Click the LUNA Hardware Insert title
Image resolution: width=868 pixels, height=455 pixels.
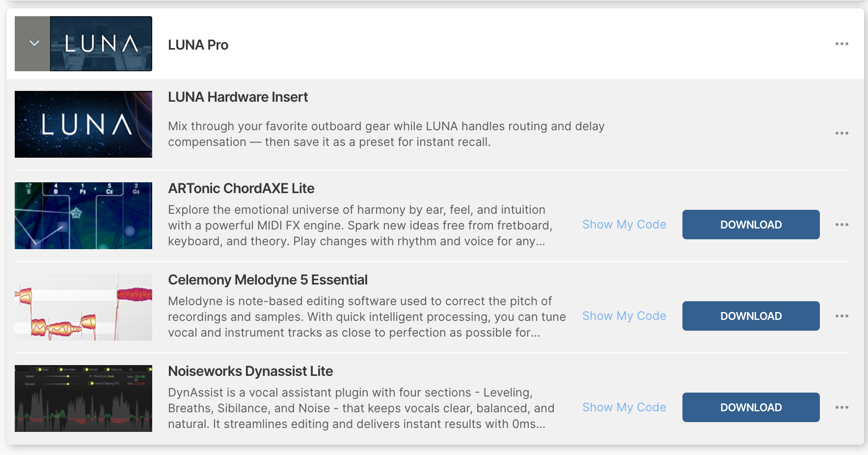tap(238, 97)
